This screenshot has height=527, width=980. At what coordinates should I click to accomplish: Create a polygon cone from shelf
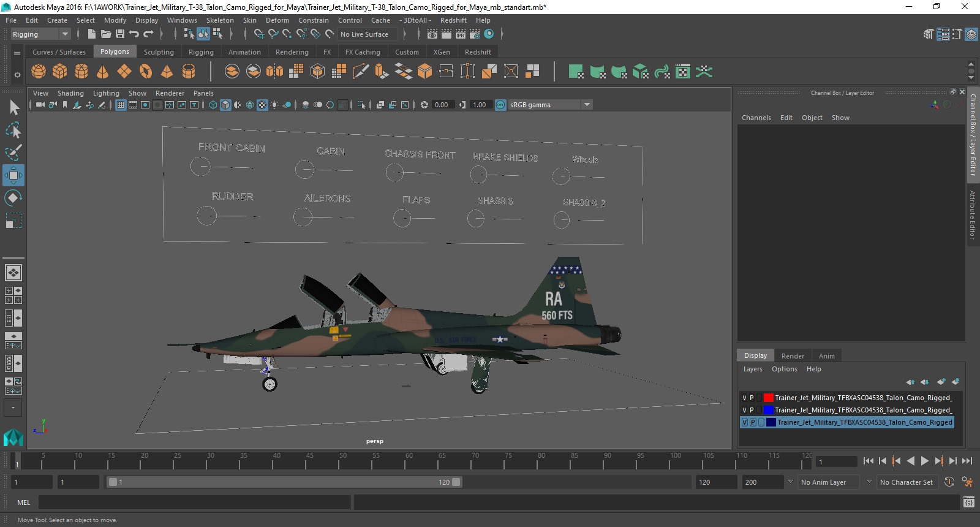tap(103, 72)
